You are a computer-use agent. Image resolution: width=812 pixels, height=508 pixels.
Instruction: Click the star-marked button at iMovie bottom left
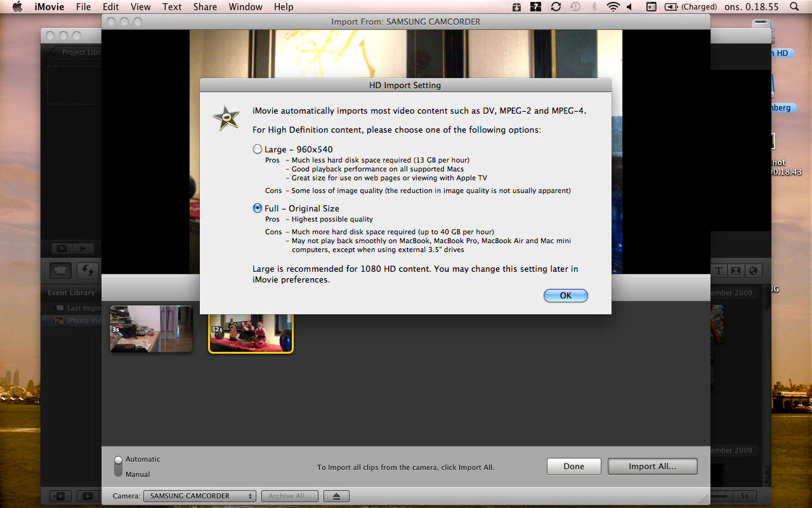59,496
